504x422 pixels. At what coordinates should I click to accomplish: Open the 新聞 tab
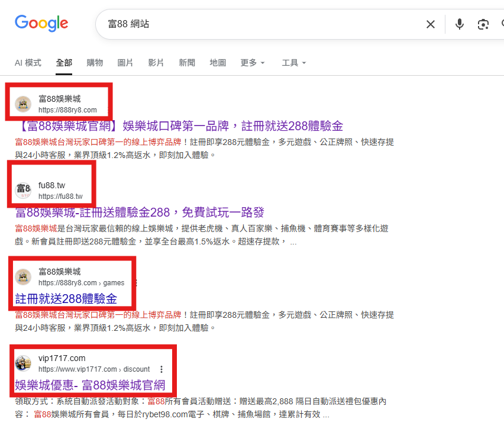187,63
